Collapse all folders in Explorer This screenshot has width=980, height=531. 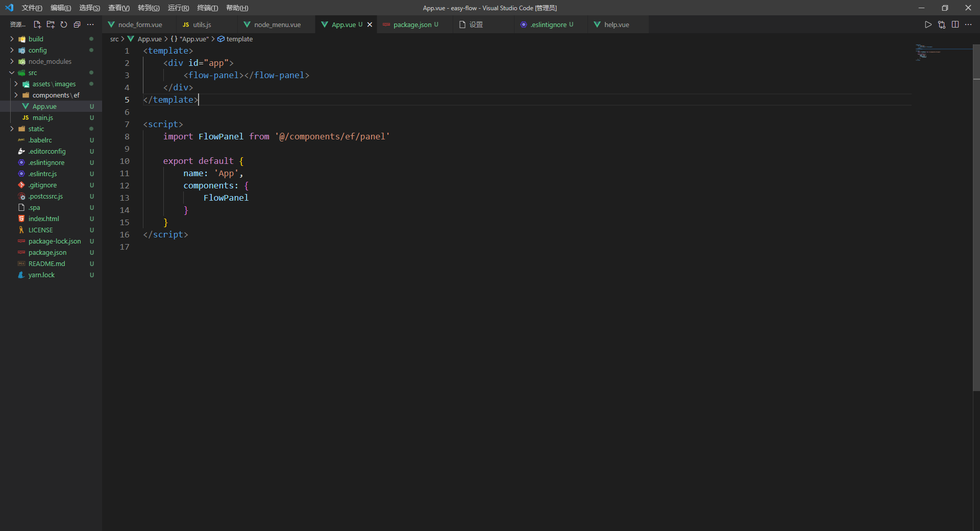pos(77,24)
